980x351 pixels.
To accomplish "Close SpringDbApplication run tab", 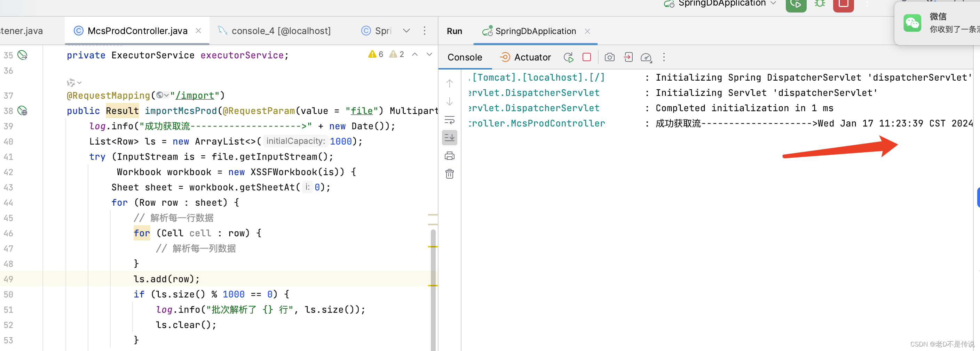I will pyautogui.click(x=587, y=31).
